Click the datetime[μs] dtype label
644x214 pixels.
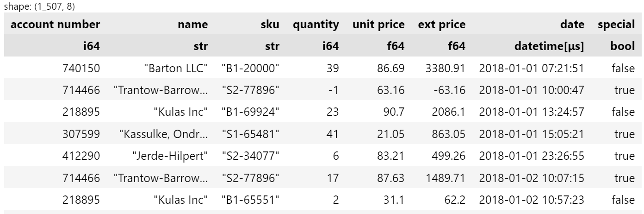[x=549, y=46]
